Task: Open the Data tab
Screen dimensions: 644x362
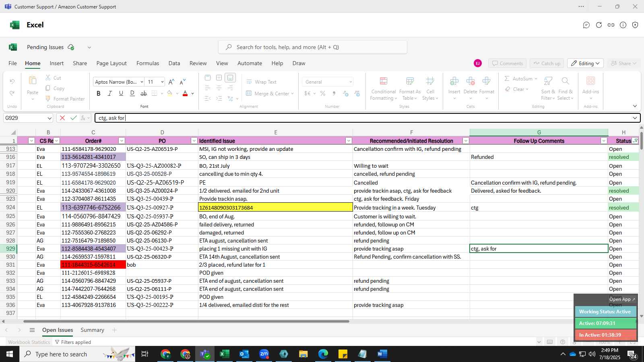Action: (174, 63)
